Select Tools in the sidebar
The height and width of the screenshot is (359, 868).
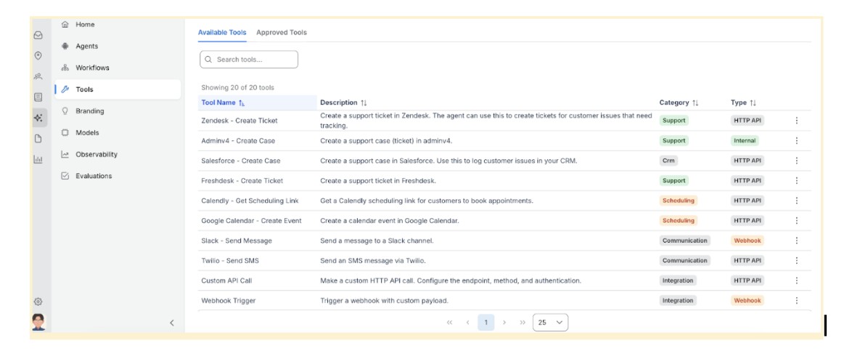click(x=118, y=89)
